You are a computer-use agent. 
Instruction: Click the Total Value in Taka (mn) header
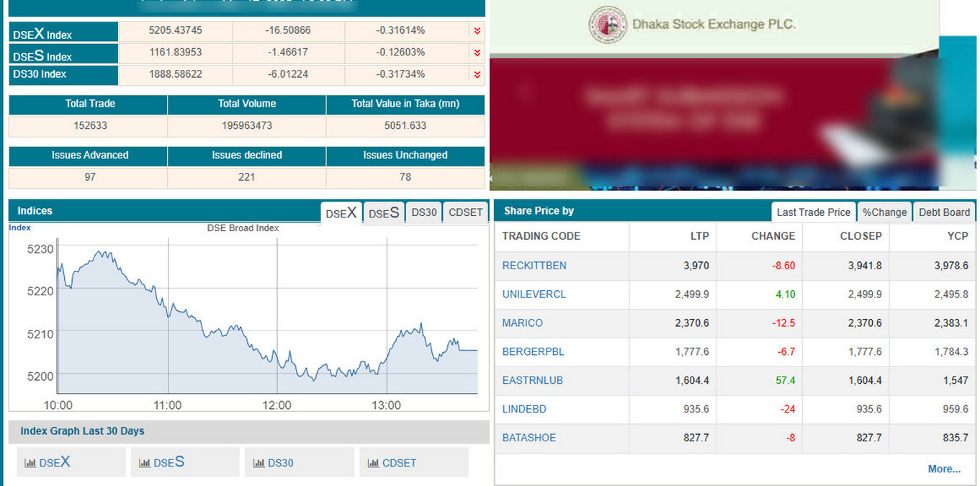pos(405,104)
